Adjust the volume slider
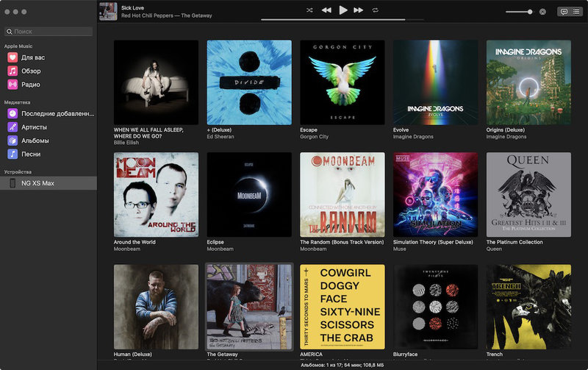Image resolution: width=588 pixels, height=370 pixels. coord(519,12)
